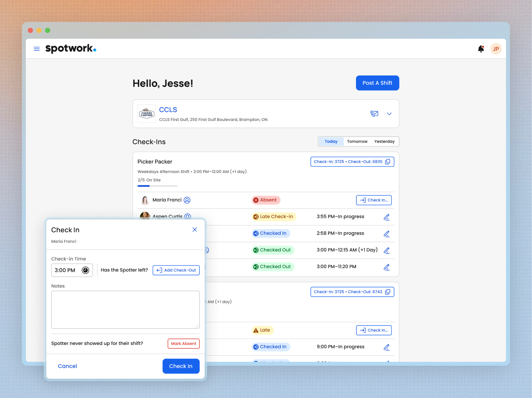Click the Post A Shift button
Viewport: 532px width, 398px height.
377,83
